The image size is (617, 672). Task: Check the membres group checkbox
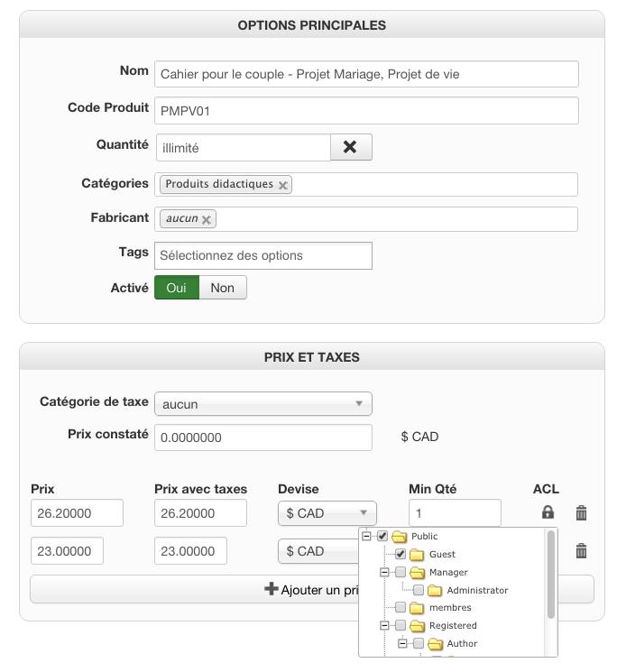401,608
